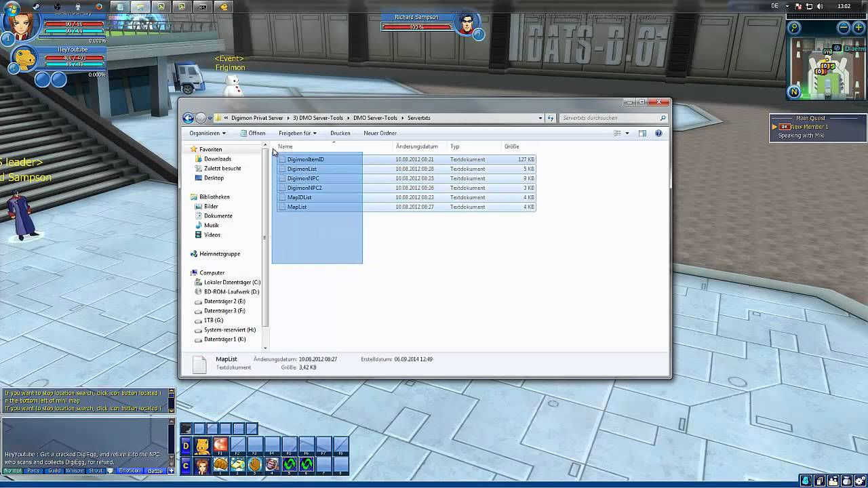Image resolution: width=868 pixels, height=488 pixels.
Task: Click the Explorer forward navigation arrow
Action: click(201, 118)
